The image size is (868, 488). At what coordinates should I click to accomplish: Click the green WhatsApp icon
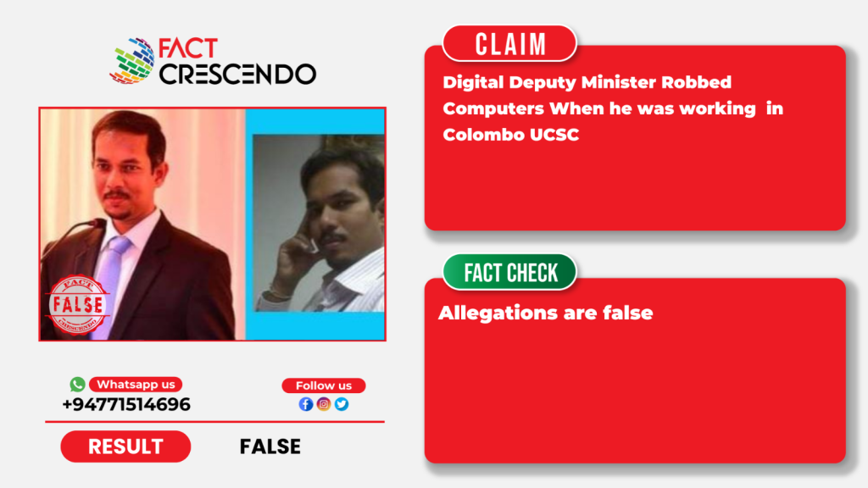(x=77, y=384)
